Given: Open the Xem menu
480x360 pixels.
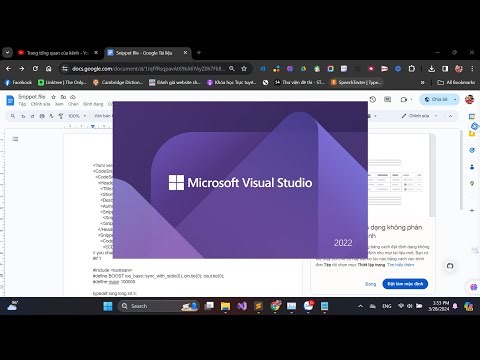Looking at the screenshot, I should point(59,104).
